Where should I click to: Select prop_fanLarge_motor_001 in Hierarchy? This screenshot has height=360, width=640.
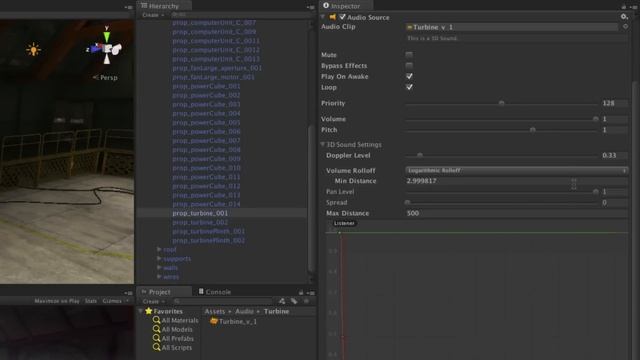click(213, 77)
